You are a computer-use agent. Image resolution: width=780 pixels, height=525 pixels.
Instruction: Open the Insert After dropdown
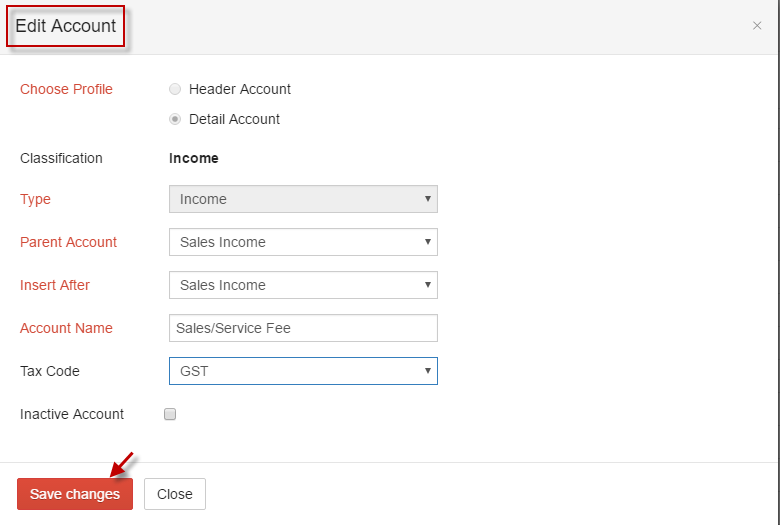(x=303, y=285)
